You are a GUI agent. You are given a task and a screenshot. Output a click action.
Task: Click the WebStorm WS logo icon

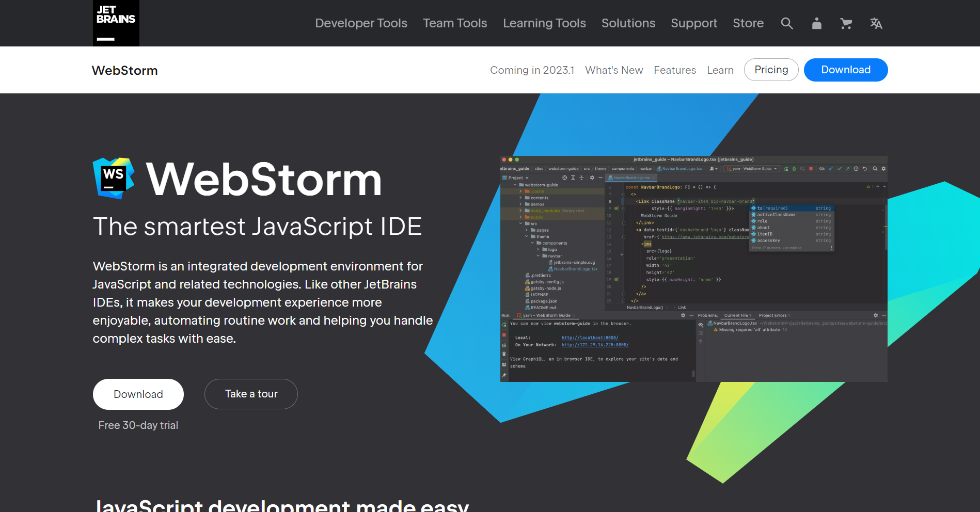click(114, 179)
